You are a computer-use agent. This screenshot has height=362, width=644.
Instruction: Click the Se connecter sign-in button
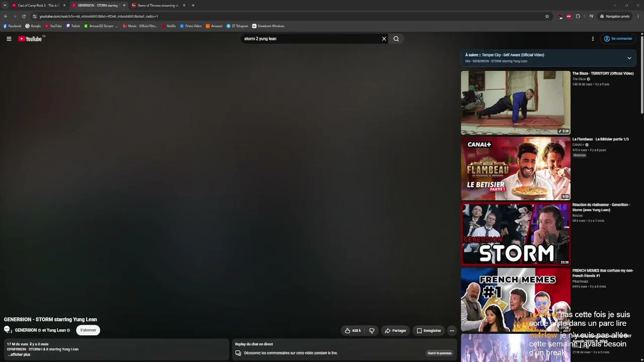coord(618,39)
